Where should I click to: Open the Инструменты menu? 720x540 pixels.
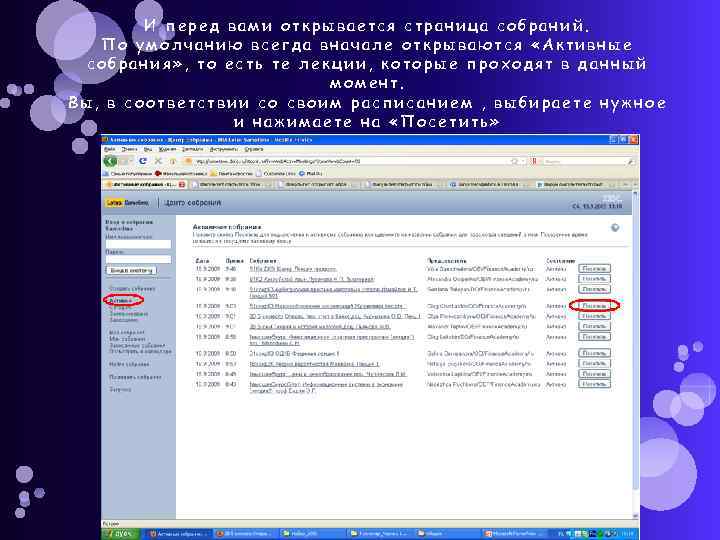(x=224, y=149)
